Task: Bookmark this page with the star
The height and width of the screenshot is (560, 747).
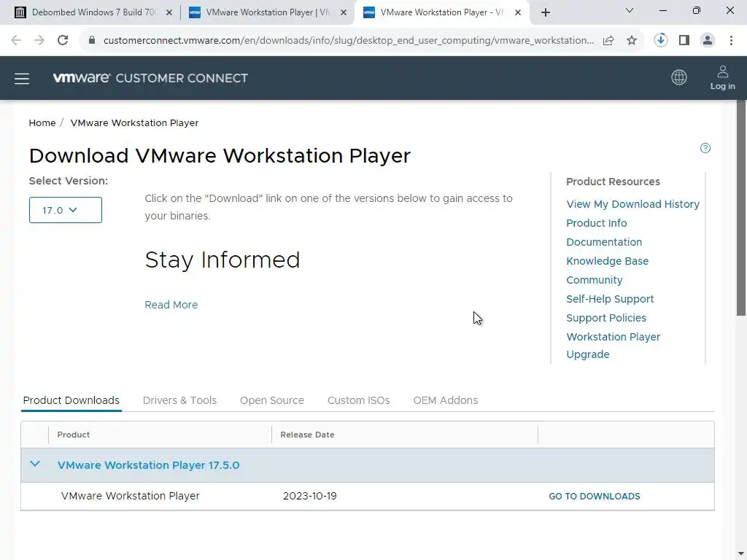Action: [x=632, y=41]
